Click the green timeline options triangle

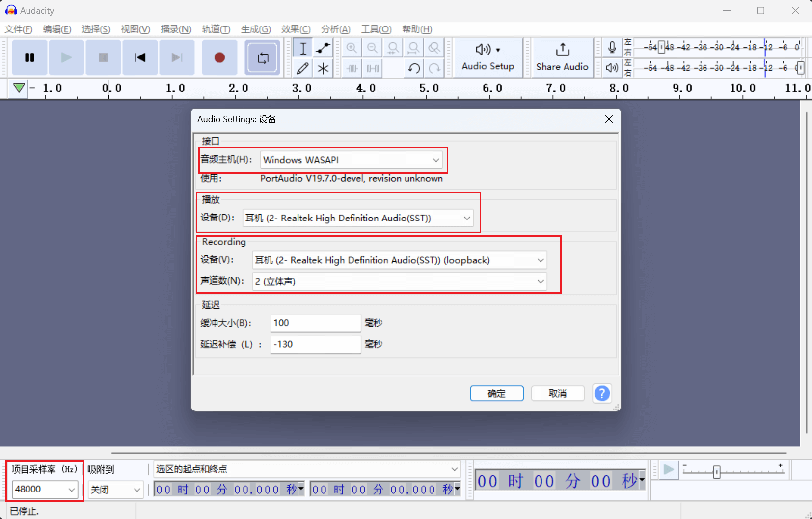[19, 88]
